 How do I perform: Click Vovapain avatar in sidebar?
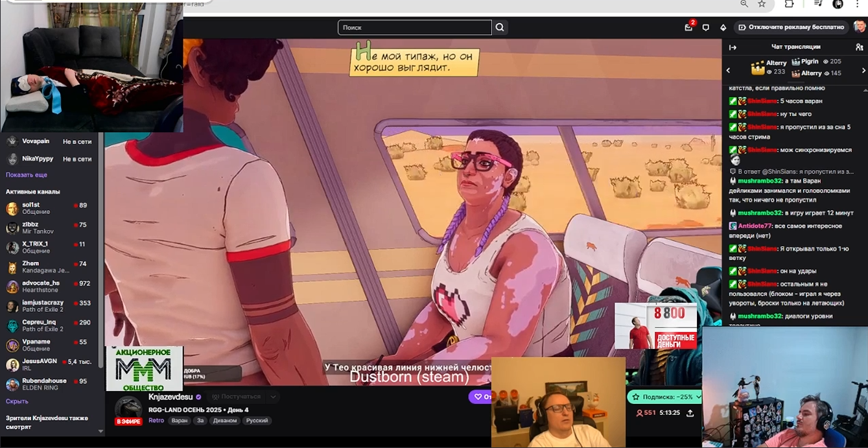[x=12, y=141]
